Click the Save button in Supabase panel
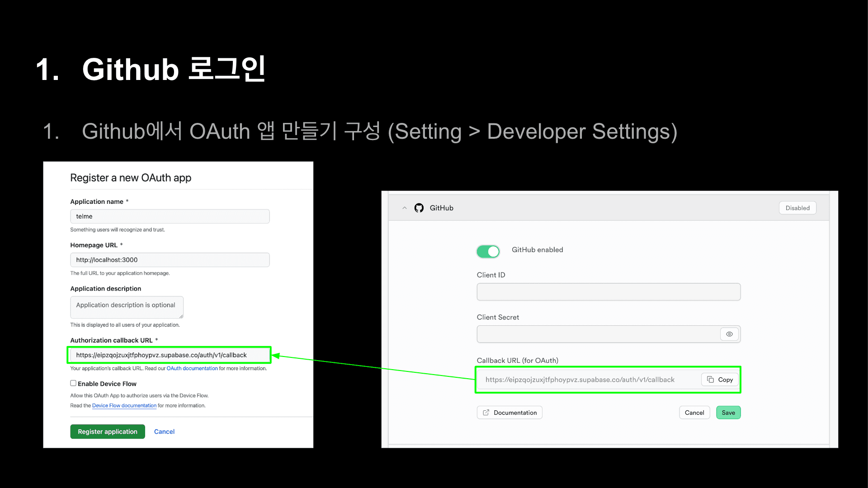The image size is (868, 488). 728,413
